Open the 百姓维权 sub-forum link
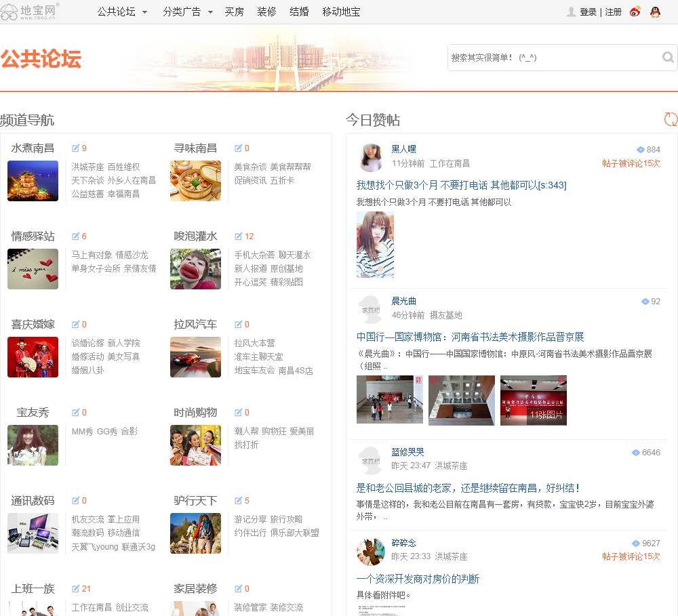This screenshot has width=678, height=616. [123, 167]
